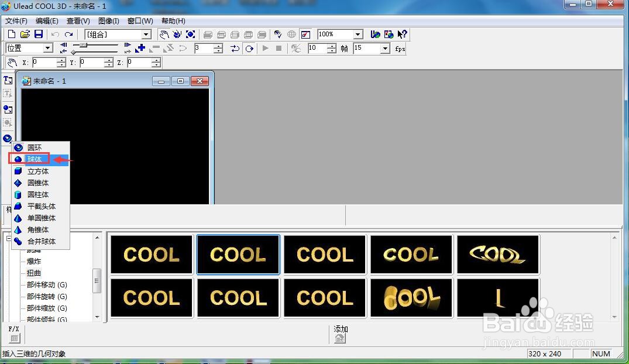Select 爆炸 in the effects tree
Viewport: 629px width, 364px height.
pos(34,261)
